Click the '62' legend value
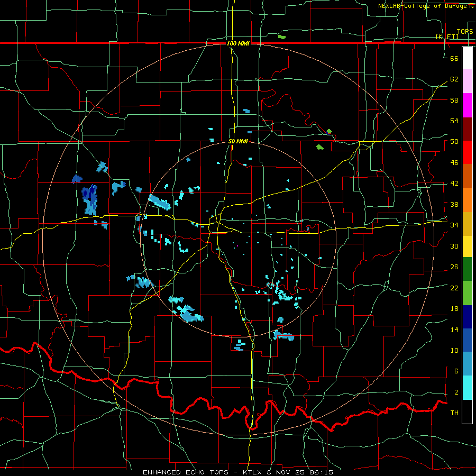This screenshot has width=476, height=476. coord(454,79)
